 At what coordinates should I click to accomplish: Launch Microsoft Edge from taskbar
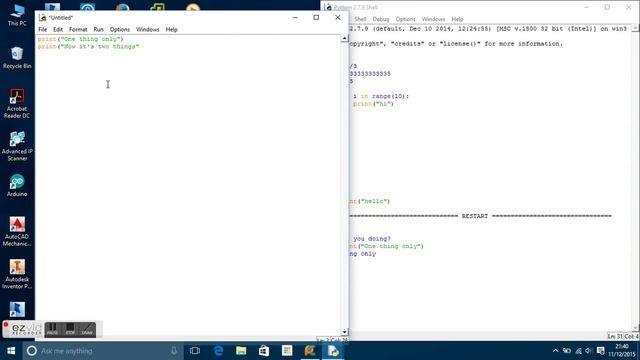tap(218, 351)
